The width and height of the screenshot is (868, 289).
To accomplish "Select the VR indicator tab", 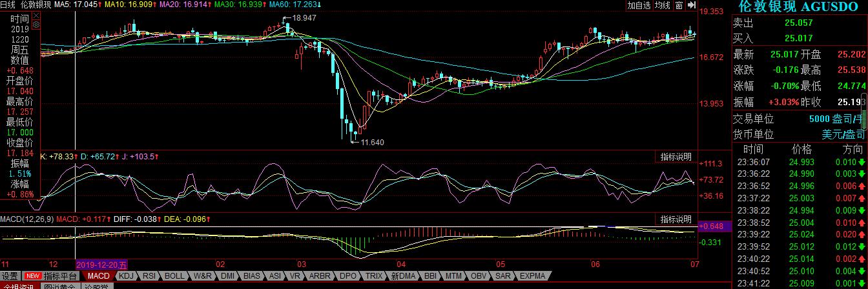I will [295, 276].
